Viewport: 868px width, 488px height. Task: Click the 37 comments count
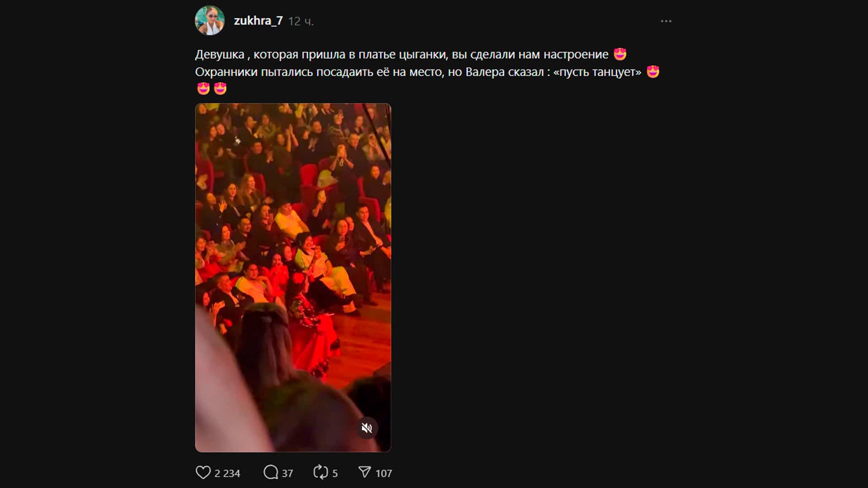pyautogui.click(x=288, y=474)
